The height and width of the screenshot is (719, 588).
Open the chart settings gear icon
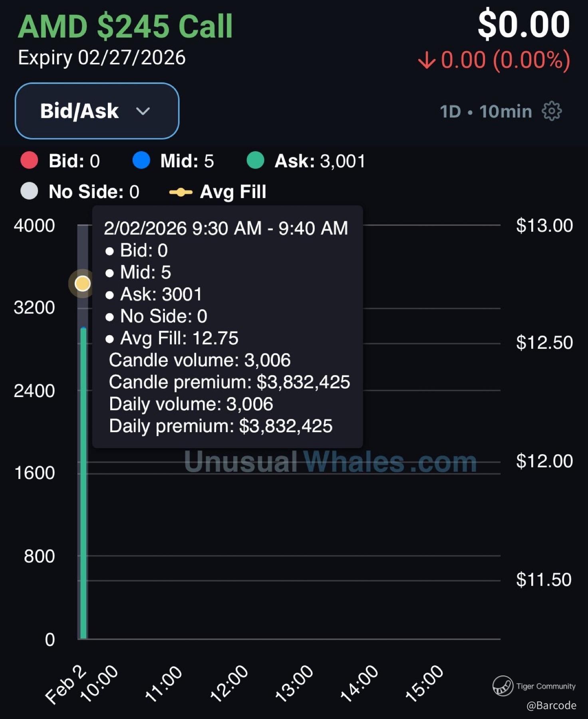[552, 111]
